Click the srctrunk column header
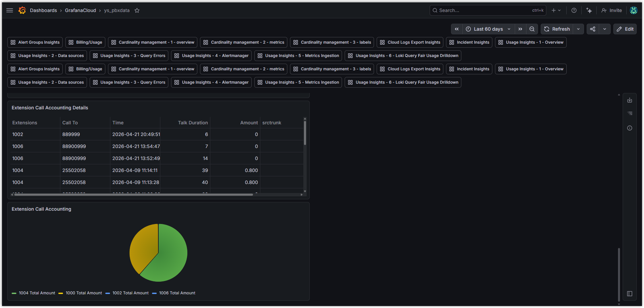Screen dimensions: 644x308 [272, 123]
